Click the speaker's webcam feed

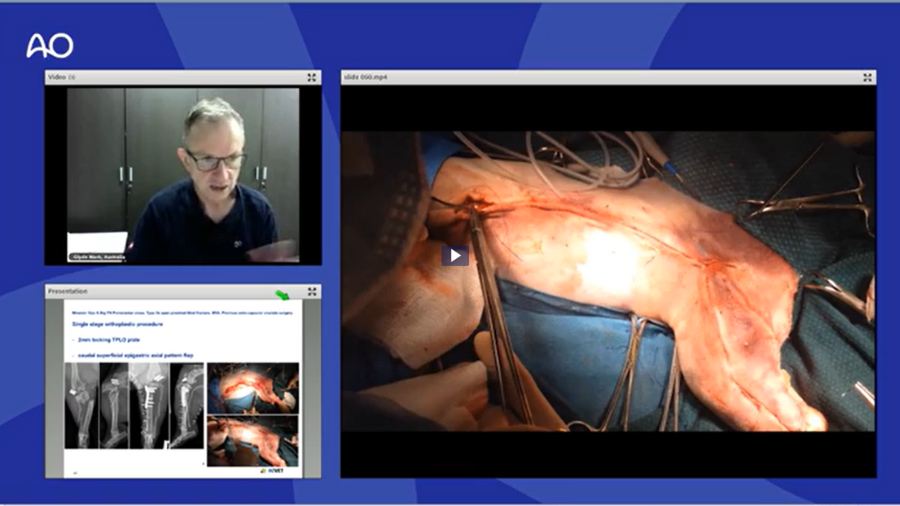click(183, 173)
